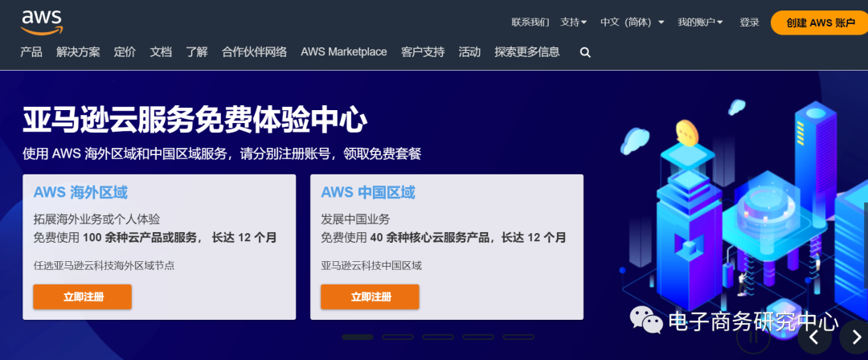Screen dimensions: 868x360
Task: Select the second carousel indicator
Action: 398,337
